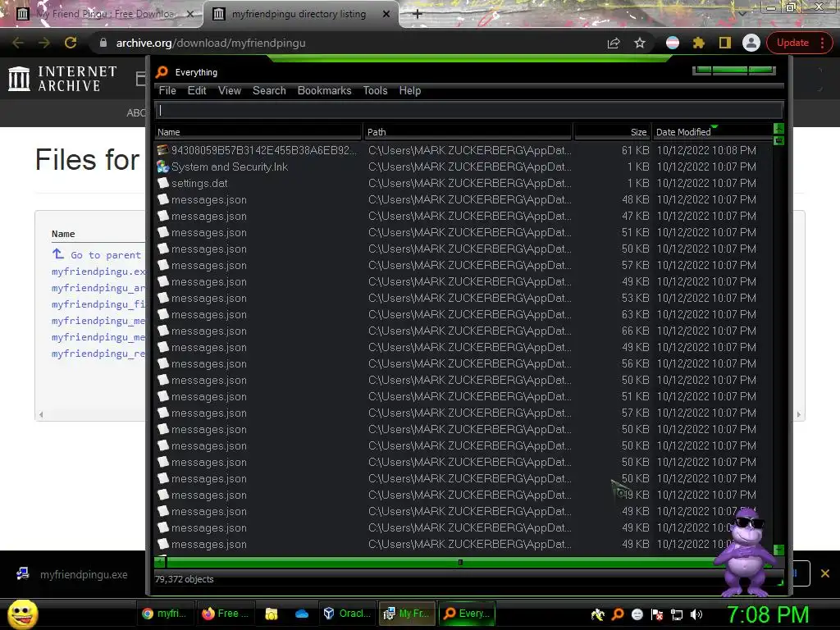Click the down arrow of Everything's vertical scrollbar
The image size is (840, 630).
click(x=778, y=550)
